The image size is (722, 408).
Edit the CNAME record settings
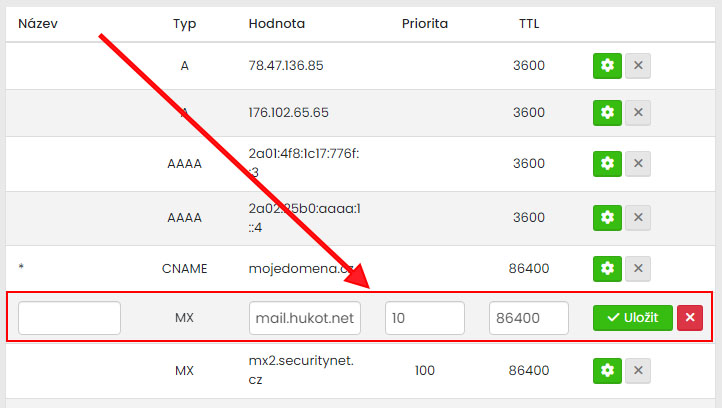(x=606, y=268)
